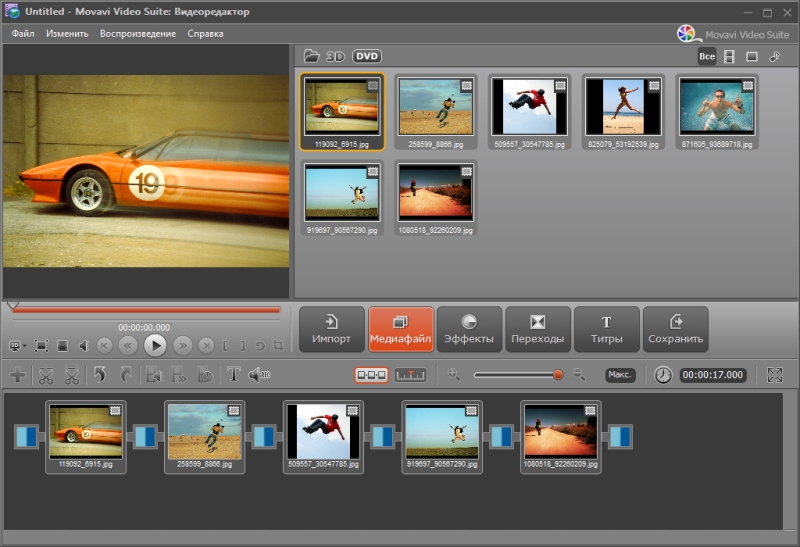Screen dimensions: 800x547
Task: Select the 919697_90567290.jpg timeline clip
Action: (442, 437)
